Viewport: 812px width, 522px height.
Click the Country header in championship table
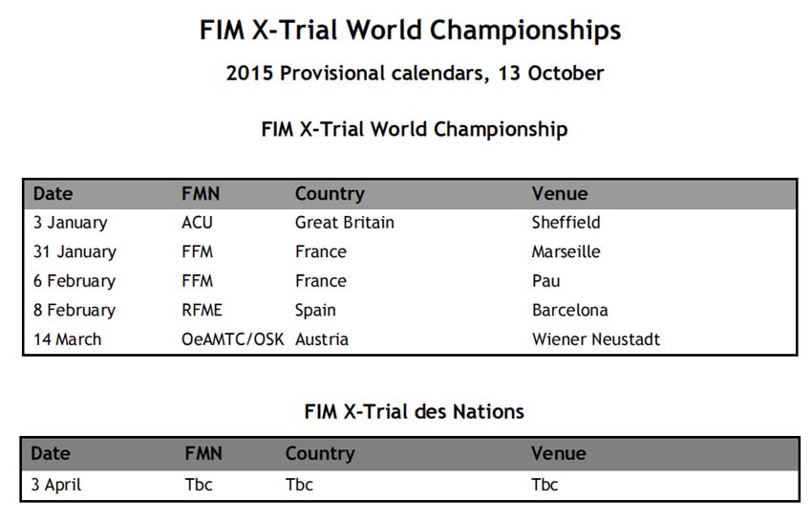[330, 194]
